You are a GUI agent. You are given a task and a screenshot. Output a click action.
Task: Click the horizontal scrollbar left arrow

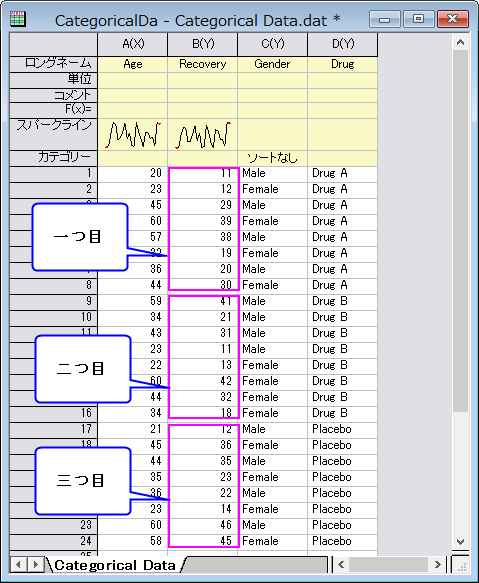341,565
